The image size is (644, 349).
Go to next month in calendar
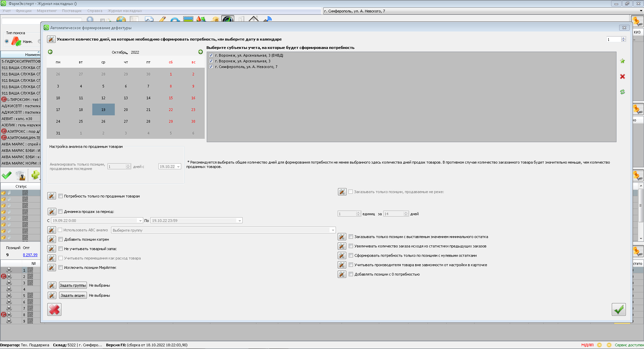200,52
